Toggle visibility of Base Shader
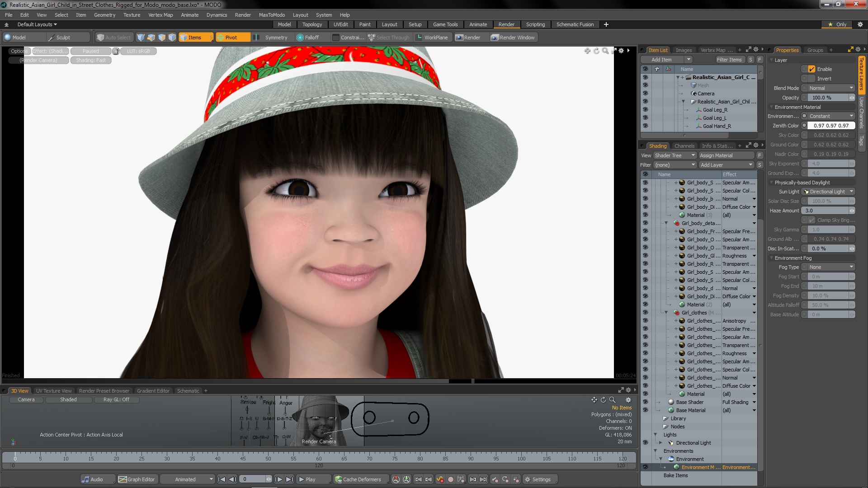The image size is (868, 488). click(x=645, y=402)
